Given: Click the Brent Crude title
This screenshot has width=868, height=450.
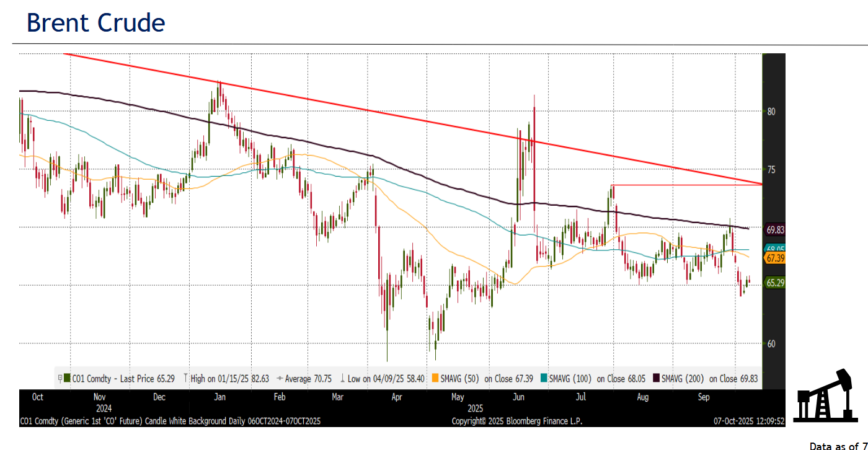Looking at the screenshot, I should (96, 24).
